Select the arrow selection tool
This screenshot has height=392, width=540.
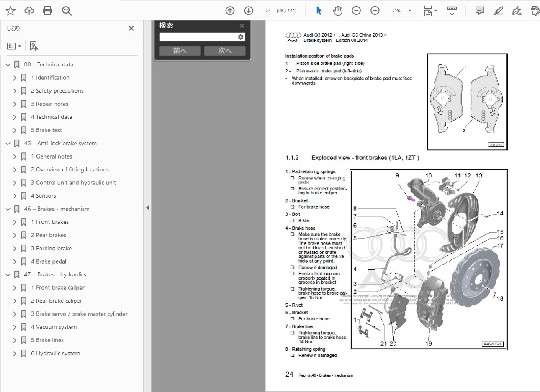click(x=319, y=11)
